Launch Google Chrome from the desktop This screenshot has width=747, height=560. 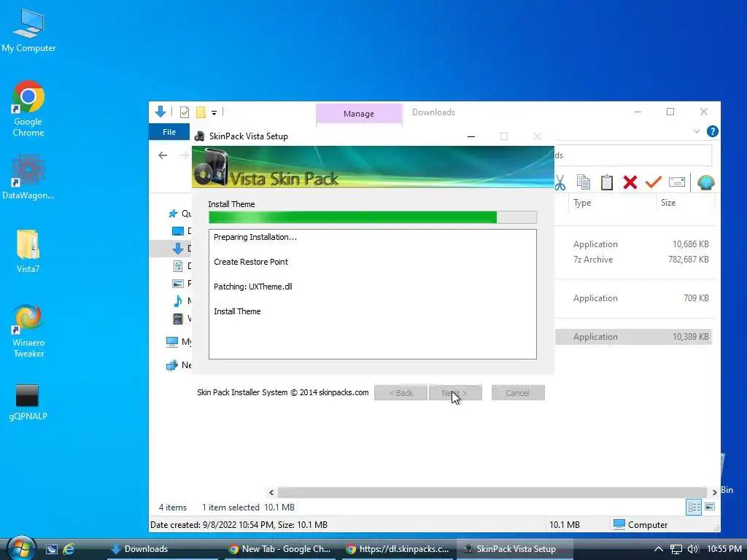point(28,109)
